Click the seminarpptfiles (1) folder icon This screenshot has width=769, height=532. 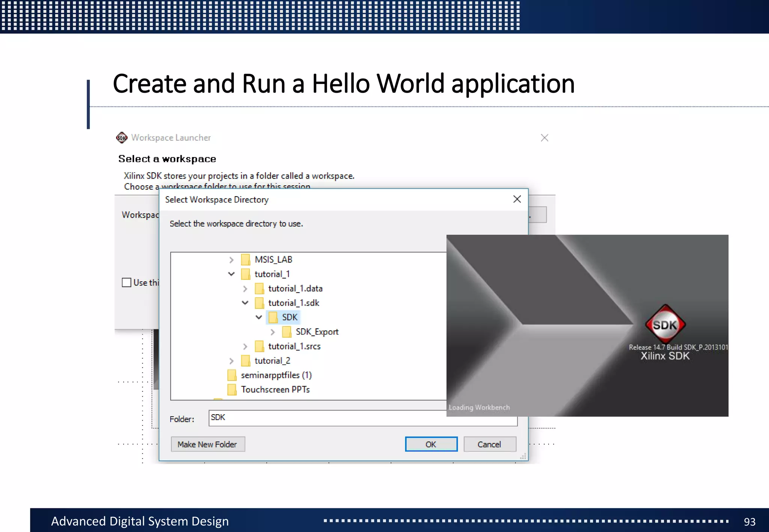[232, 375]
